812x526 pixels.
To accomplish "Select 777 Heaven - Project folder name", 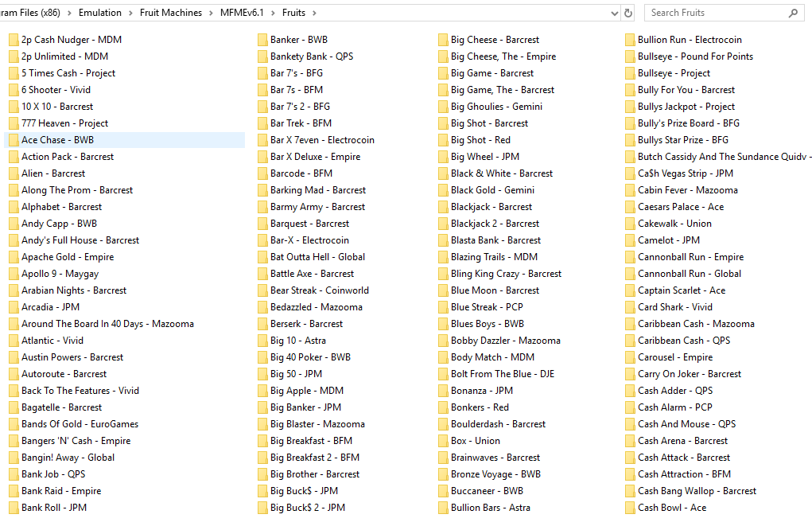I will (x=64, y=123).
